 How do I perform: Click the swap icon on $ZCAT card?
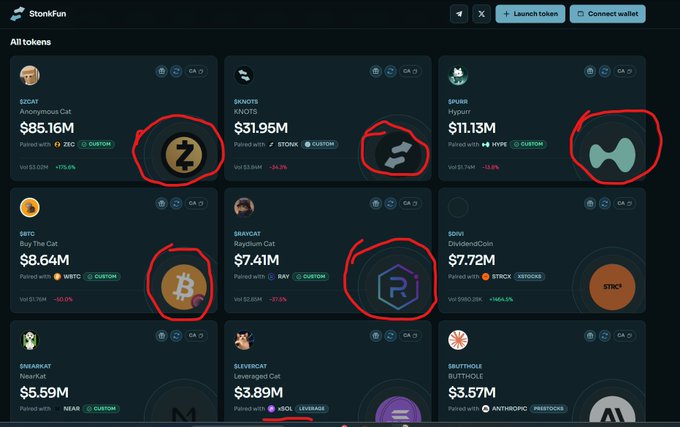[176, 71]
